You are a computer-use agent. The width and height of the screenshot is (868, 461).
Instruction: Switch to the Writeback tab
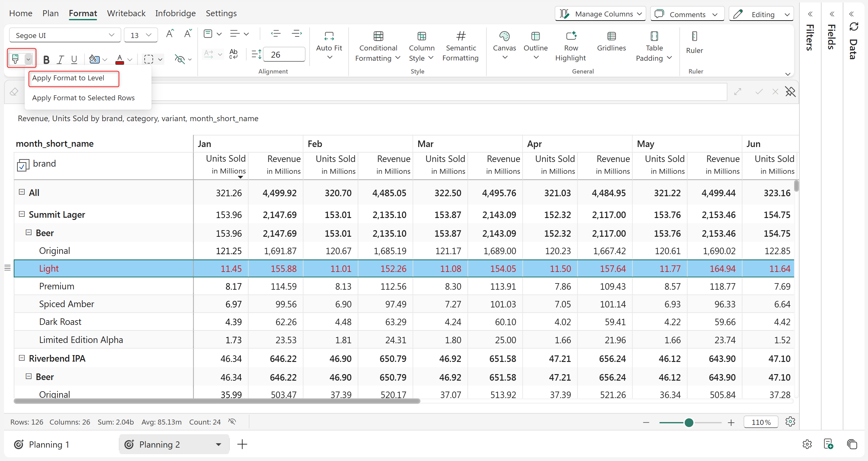pyautogui.click(x=126, y=13)
